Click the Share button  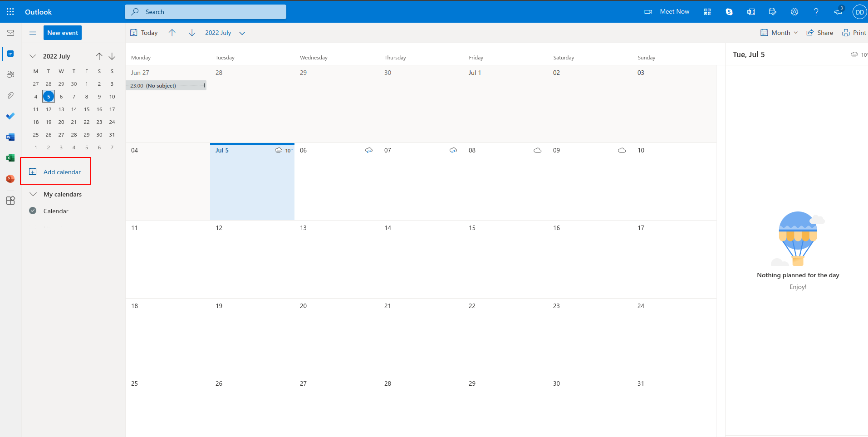point(819,33)
